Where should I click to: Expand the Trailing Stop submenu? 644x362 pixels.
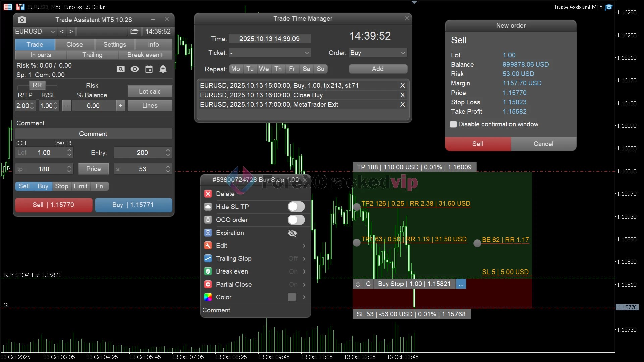[x=234, y=258]
